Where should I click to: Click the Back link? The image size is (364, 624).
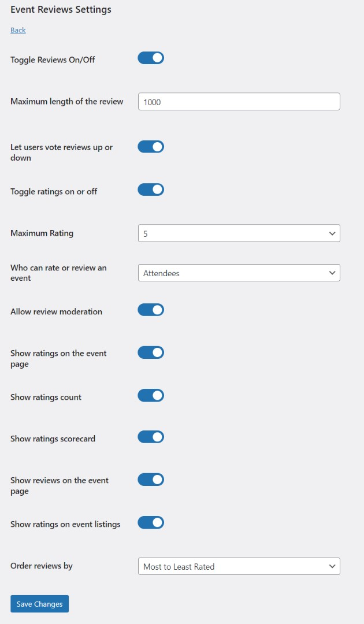(18, 30)
